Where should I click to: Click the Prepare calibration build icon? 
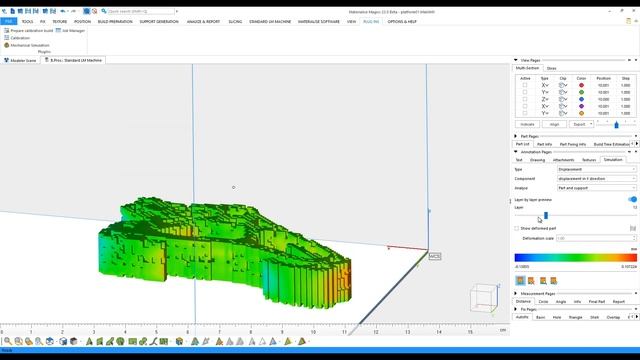point(7,31)
